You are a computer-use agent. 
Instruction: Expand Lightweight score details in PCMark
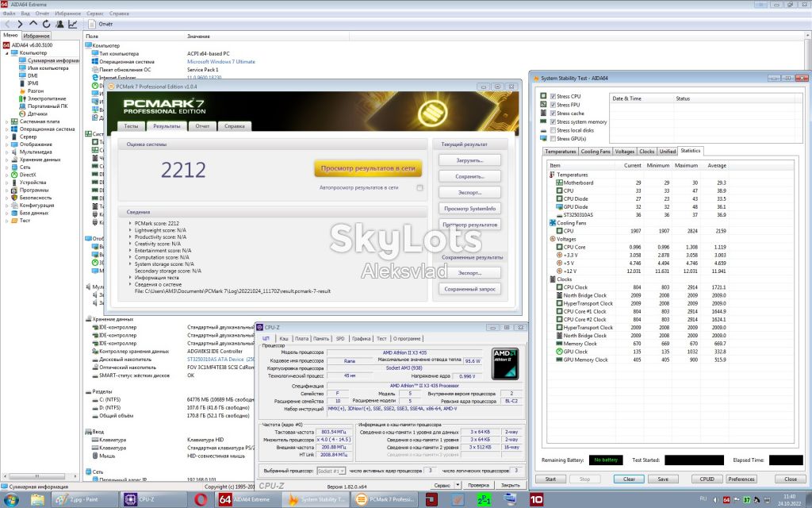tap(130, 230)
